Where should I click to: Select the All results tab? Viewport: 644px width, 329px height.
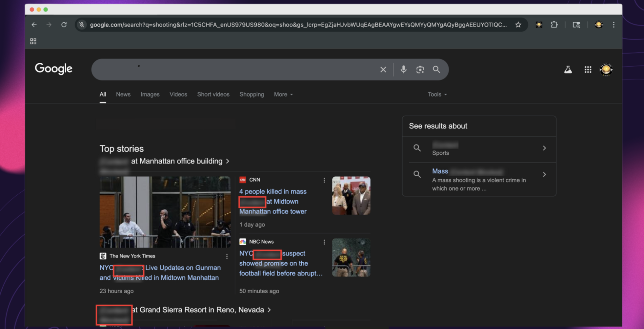103,94
